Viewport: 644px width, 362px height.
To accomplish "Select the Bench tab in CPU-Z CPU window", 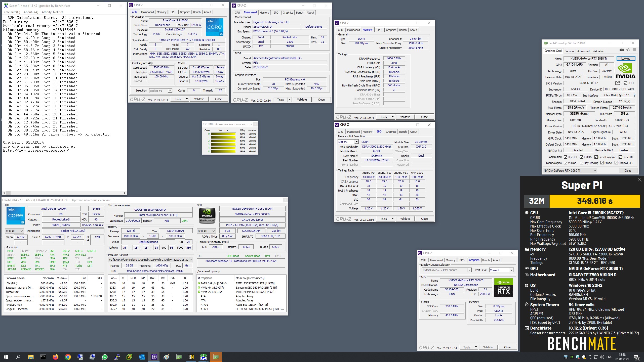I will coord(197,12).
